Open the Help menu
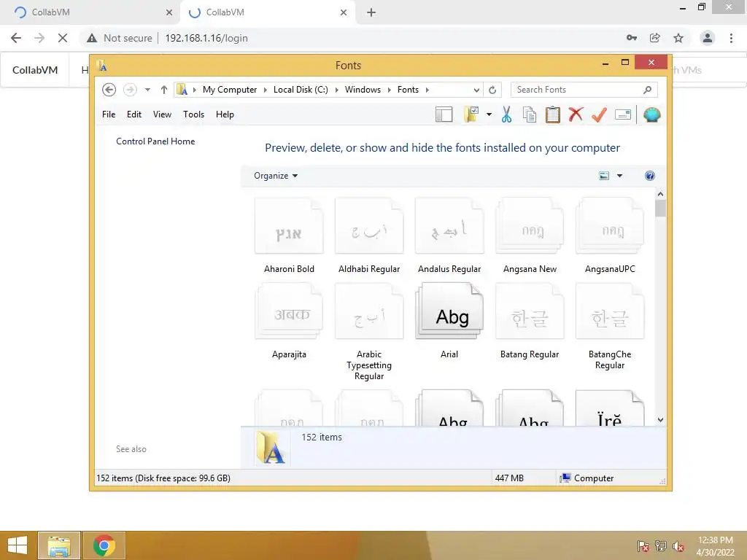 225,114
